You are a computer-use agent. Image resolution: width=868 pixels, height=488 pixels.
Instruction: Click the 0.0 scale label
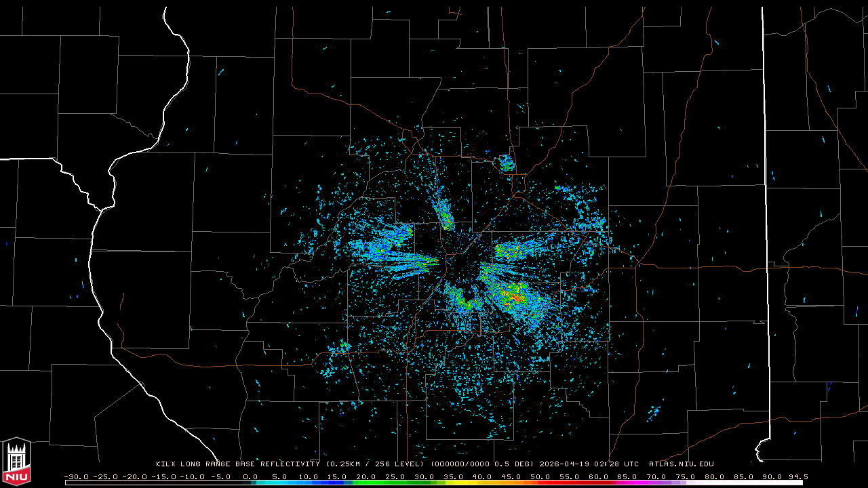(x=250, y=476)
